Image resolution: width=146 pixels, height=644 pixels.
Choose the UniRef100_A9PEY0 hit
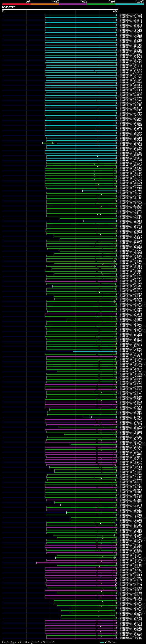click(131, 42)
